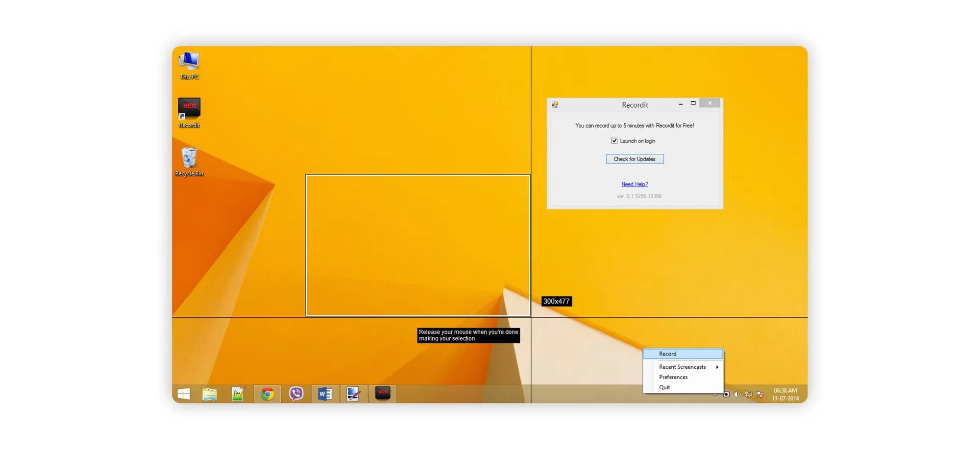Follow the Need Help? link
Image resolution: width=980 pixels, height=449 pixels.
pos(635,184)
